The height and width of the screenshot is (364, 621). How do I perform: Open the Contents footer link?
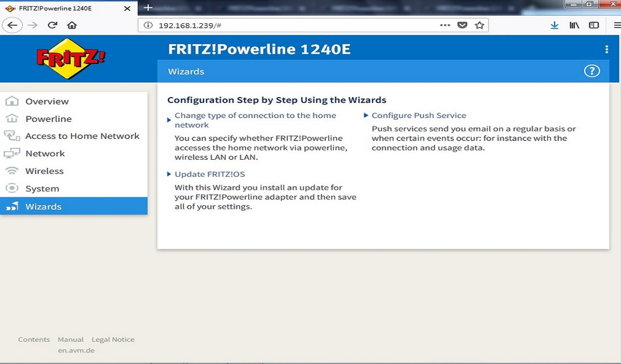pyautogui.click(x=34, y=339)
